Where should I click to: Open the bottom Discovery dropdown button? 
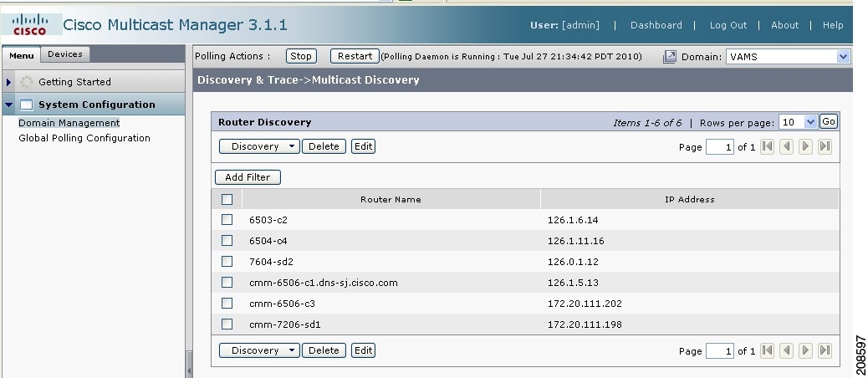click(259, 350)
